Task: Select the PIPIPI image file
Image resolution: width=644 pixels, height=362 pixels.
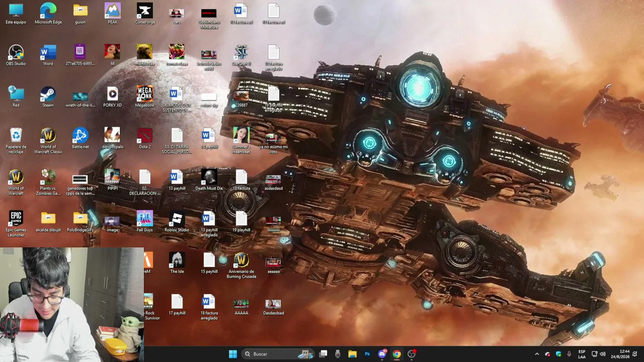Action: click(112, 180)
